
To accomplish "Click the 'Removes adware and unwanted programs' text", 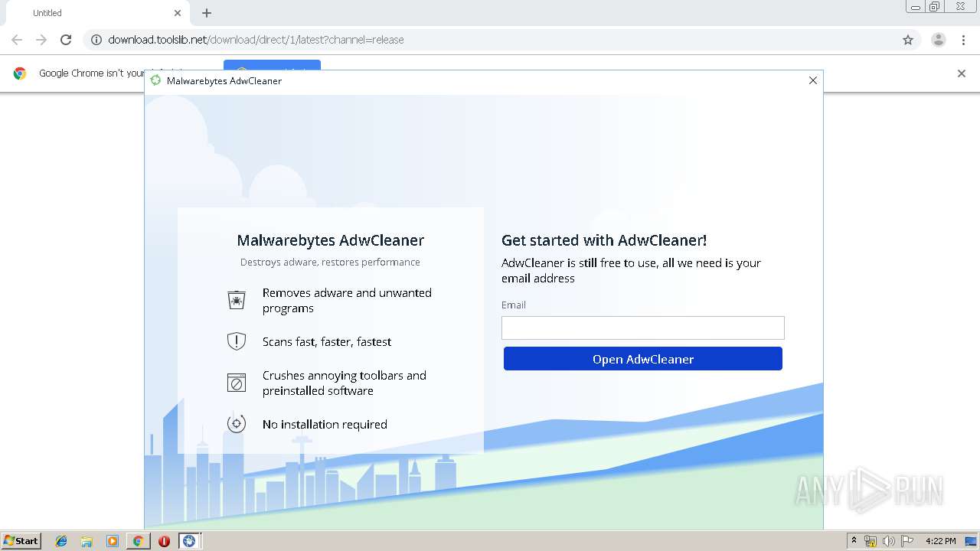I will coord(347,300).
